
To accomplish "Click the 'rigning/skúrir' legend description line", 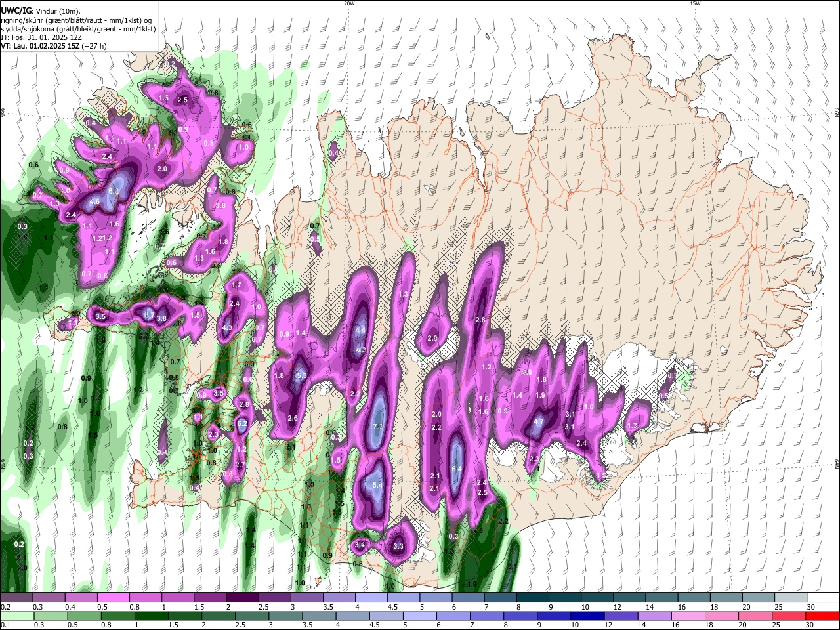I will [x=75, y=20].
